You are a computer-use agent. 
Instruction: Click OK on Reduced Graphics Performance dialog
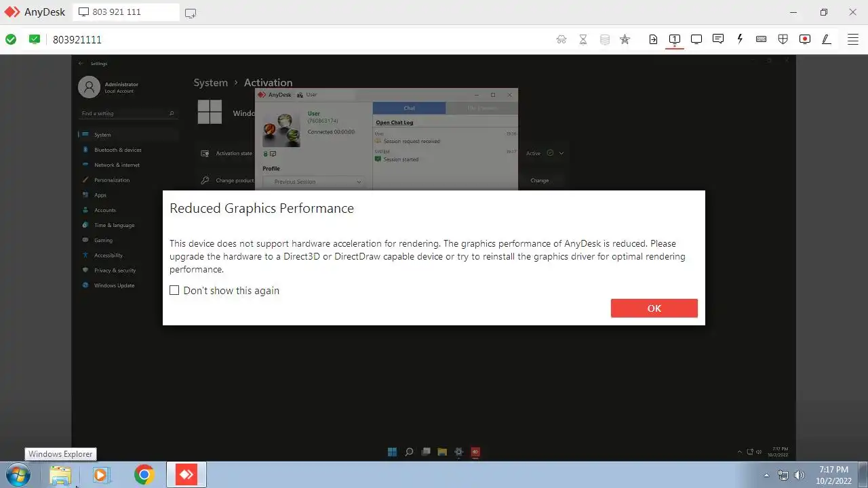(654, 308)
